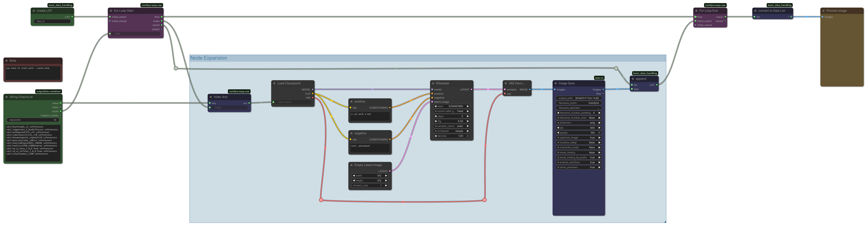Toggle embed_workflow in Image Save
The height and width of the screenshot is (226, 868).
[578, 162]
